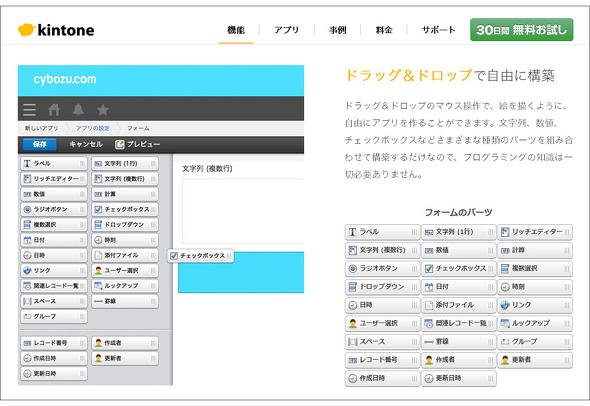This screenshot has width=590, height=406.
Task: Click ラジオボタン under the フォームのパーツ heading
Action: (x=382, y=269)
